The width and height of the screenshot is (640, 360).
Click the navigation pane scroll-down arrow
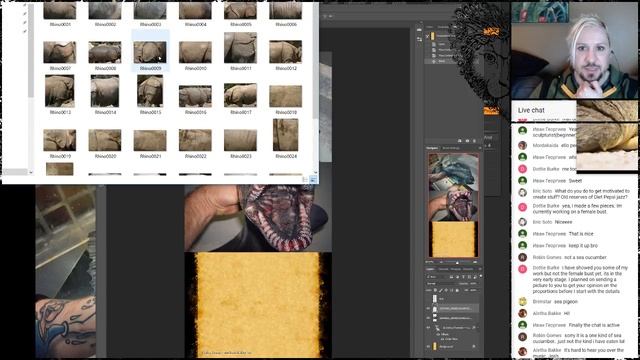[x=31, y=172]
